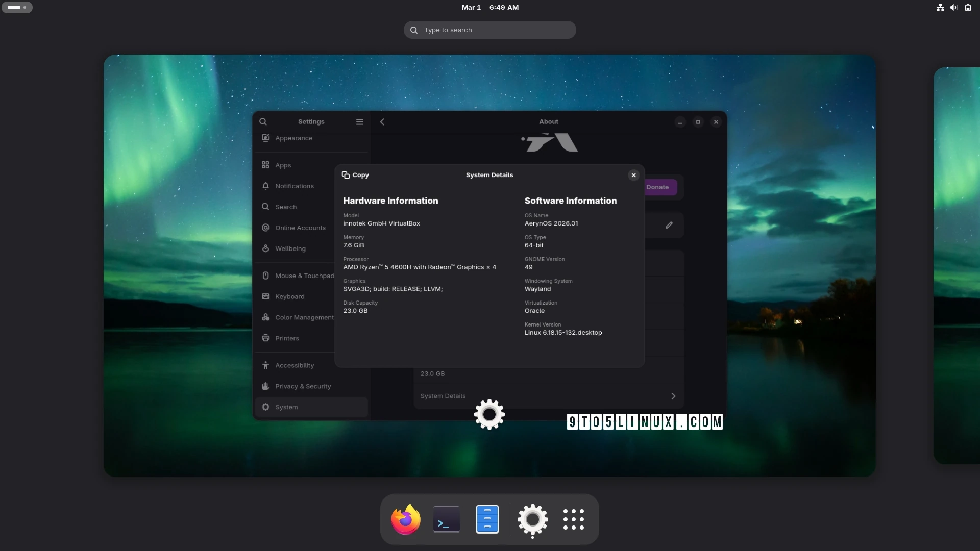
Task: Open the clock calendar dropdown
Action: coord(489,7)
